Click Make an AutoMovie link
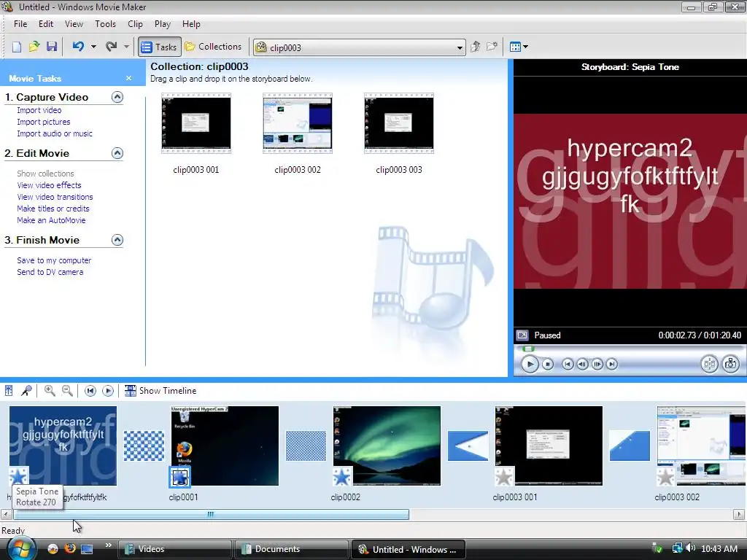 click(x=51, y=220)
